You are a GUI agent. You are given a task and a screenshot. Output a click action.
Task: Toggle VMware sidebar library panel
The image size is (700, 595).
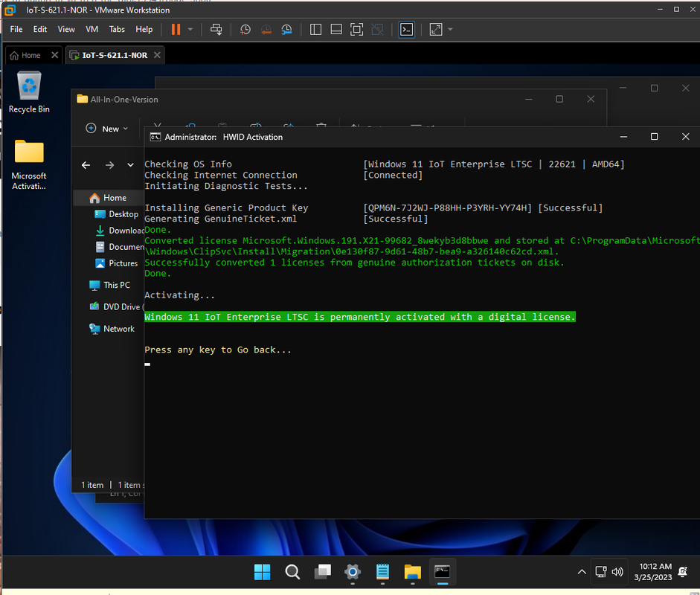(315, 29)
